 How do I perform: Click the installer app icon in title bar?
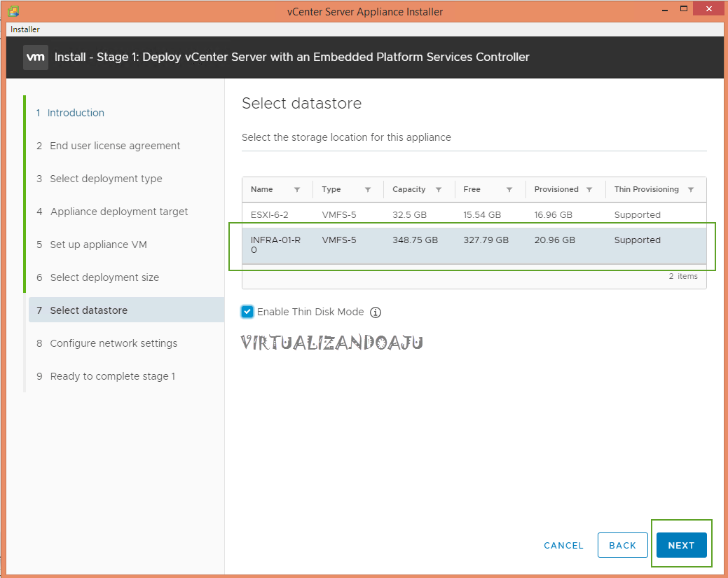pyautogui.click(x=13, y=12)
